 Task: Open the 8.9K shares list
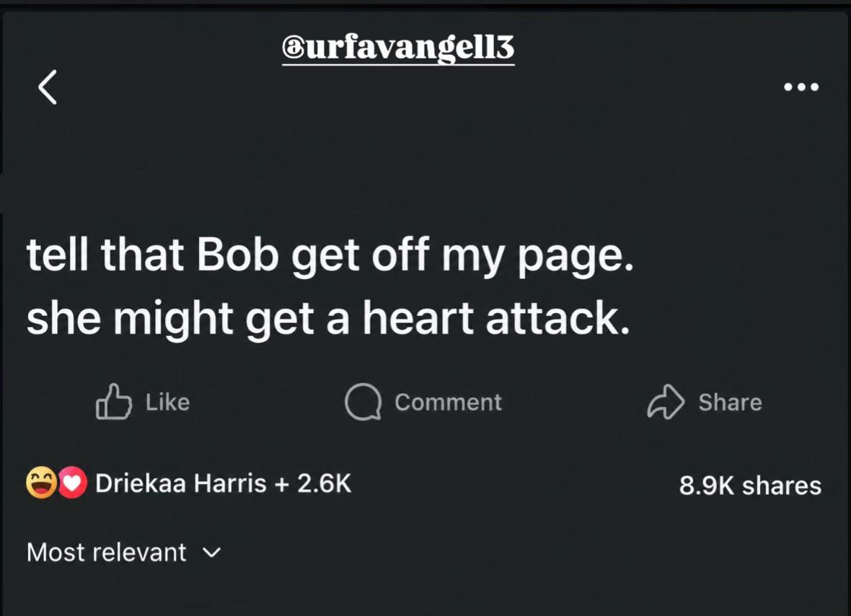750,485
